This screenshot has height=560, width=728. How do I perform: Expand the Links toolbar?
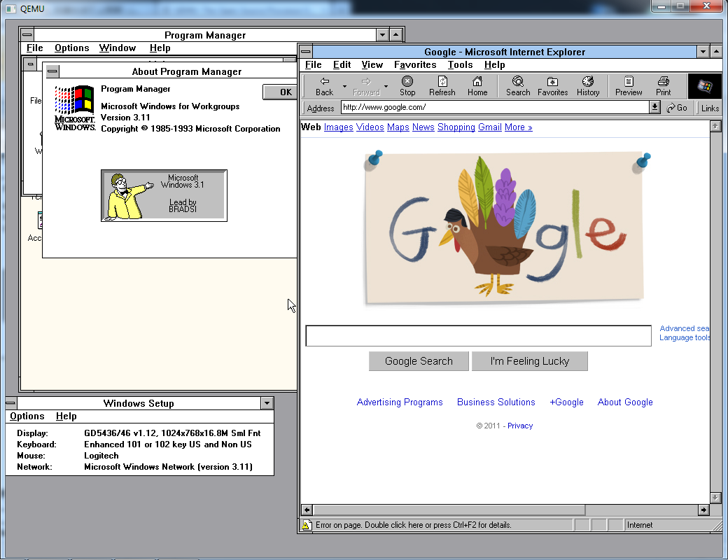710,108
